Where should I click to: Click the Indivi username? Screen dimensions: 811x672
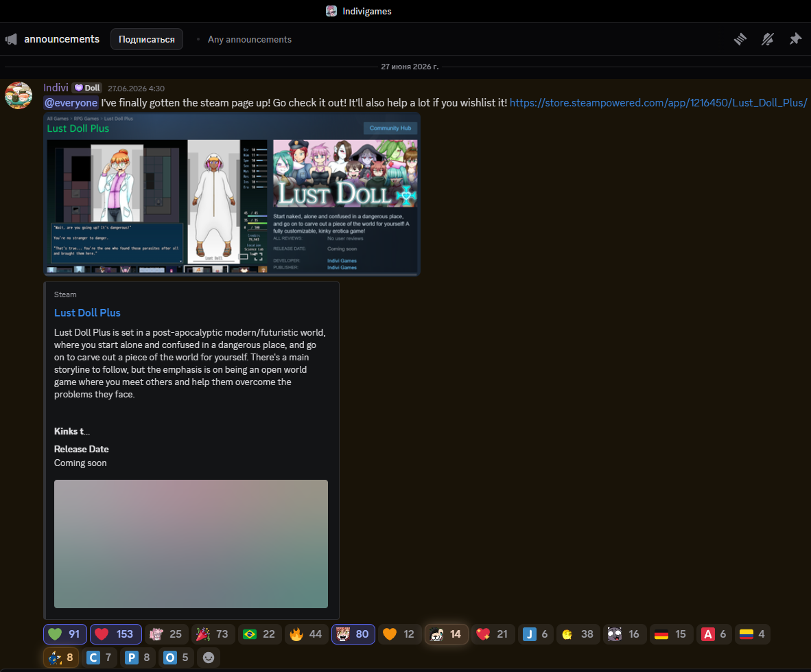[x=56, y=87]
